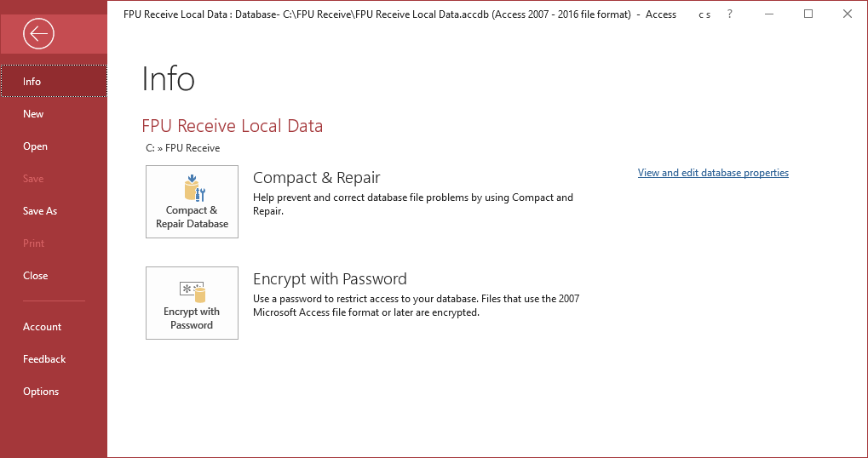Open the Help question mark icon
The height and width of the screenshot is (458, 868).
(x=730, y=14)
